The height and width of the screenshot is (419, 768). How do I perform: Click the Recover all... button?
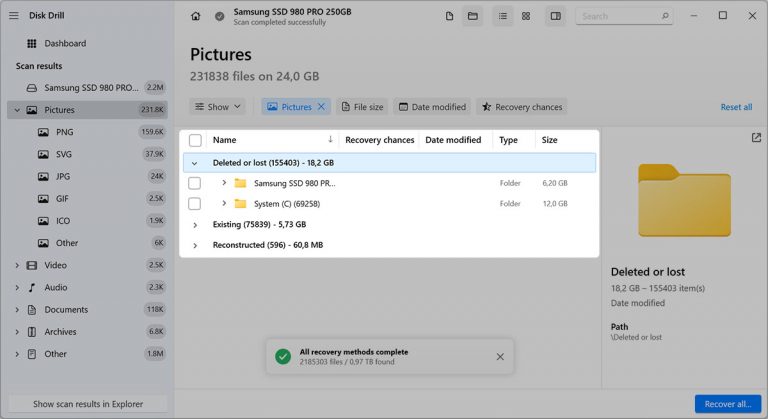[728, 404]
